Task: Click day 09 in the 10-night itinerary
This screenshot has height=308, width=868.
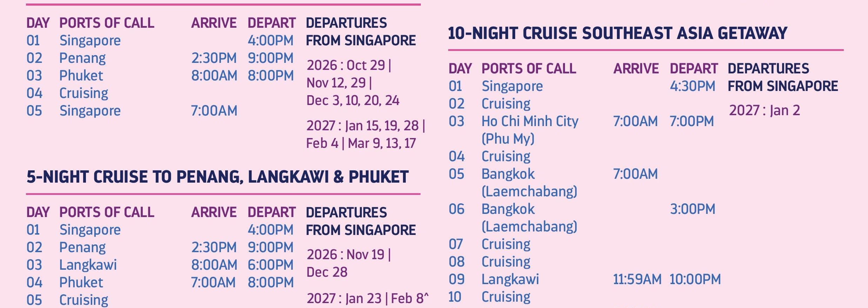Action: click(456, 280)
